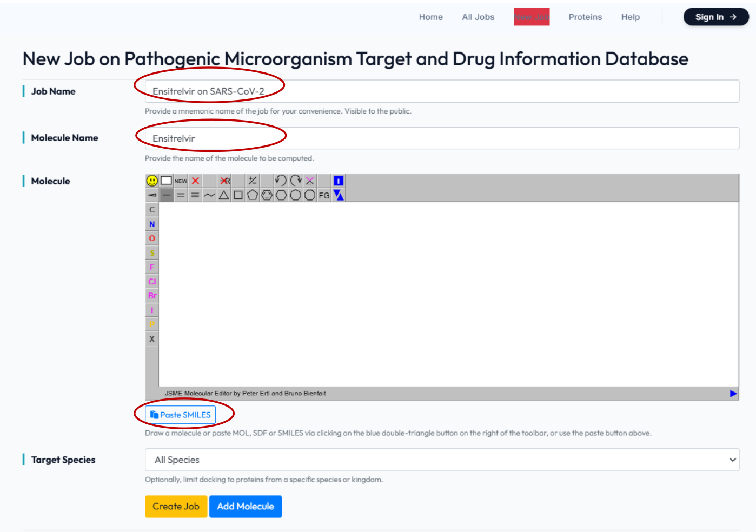756x532 pixels.
Task: Open the All Jobs page
Action: 478,17
